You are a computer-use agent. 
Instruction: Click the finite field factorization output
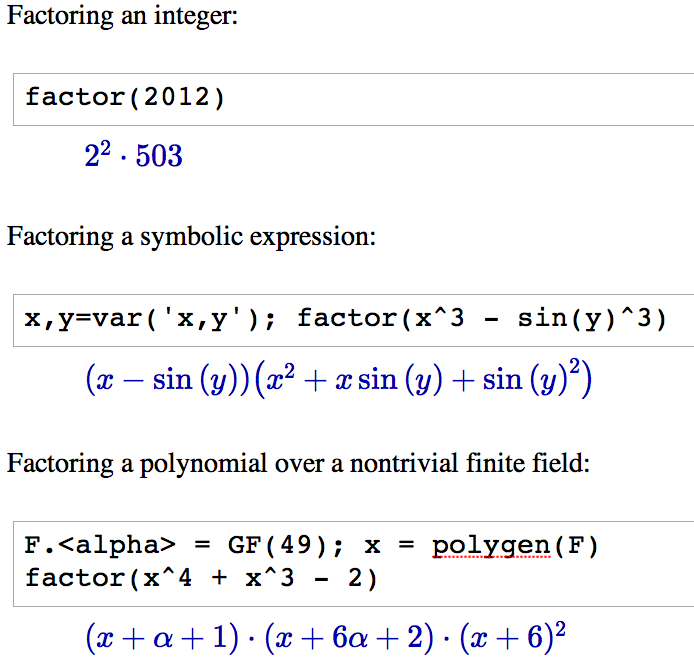(325, 638)
